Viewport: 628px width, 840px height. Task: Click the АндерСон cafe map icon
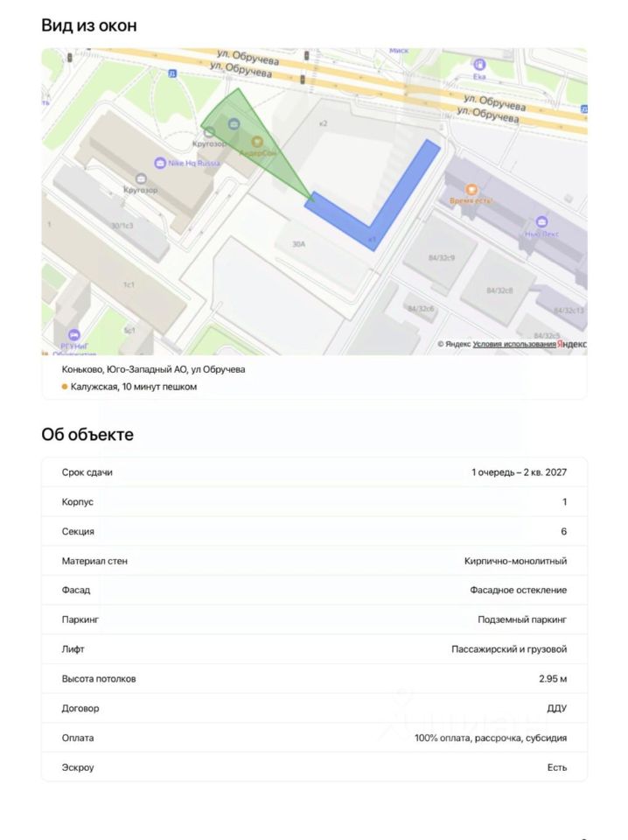point(257,142)
